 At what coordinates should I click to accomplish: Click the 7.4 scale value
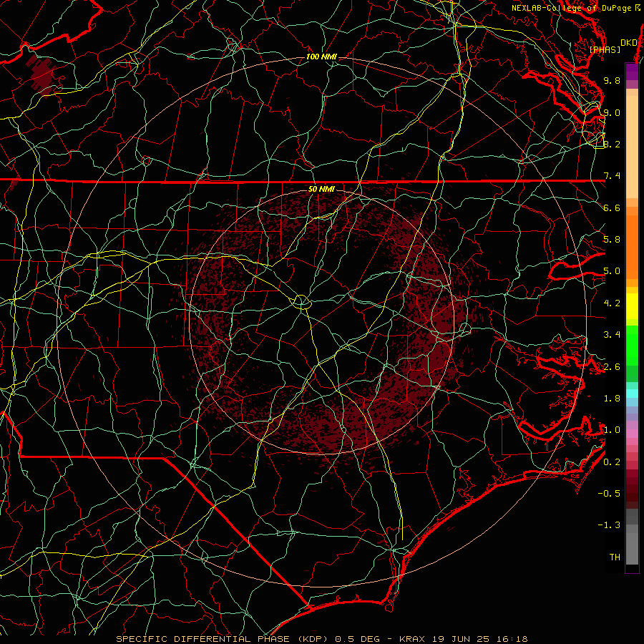click(x=612, y=176)
